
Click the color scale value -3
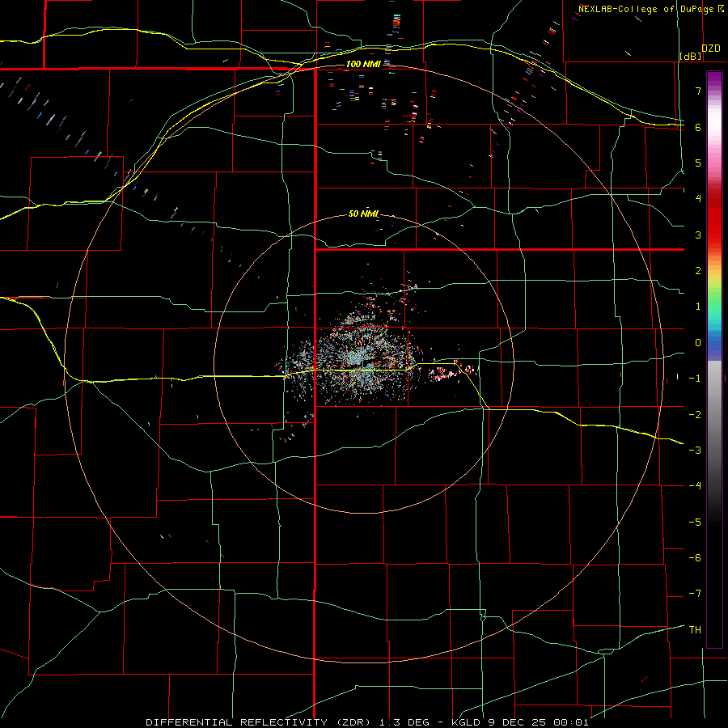coord(695,451)
